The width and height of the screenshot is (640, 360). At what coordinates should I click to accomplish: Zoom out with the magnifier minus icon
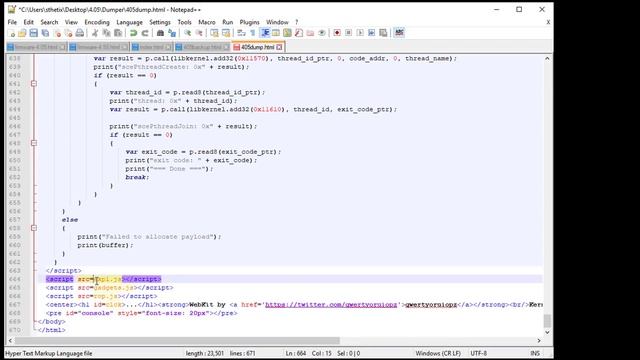point(199,33)
